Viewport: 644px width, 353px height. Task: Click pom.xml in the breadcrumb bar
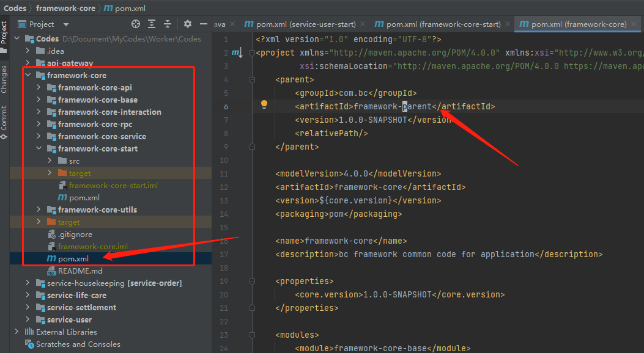pos(124,8)
